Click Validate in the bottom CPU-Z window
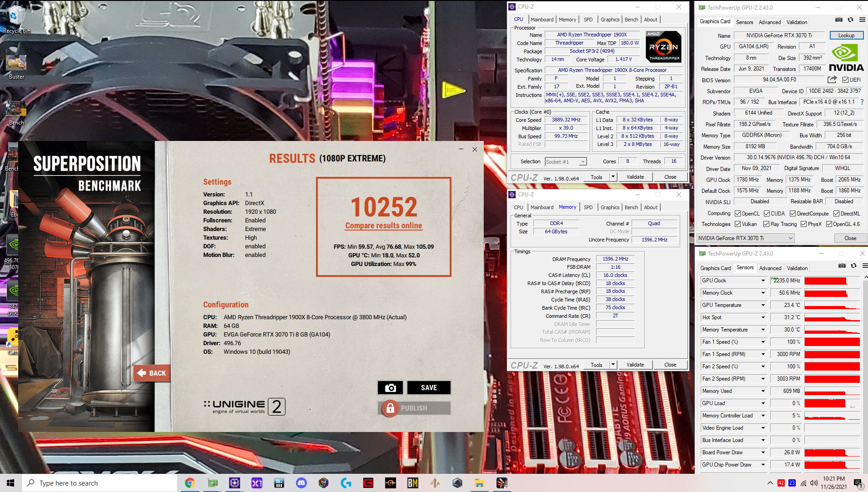 point(635,365)
